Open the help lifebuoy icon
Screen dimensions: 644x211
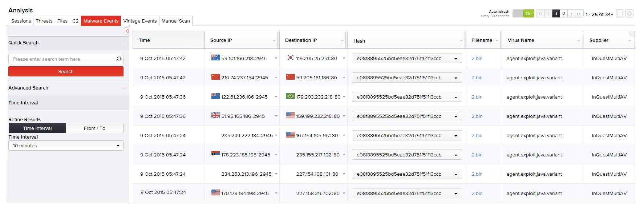629,14
